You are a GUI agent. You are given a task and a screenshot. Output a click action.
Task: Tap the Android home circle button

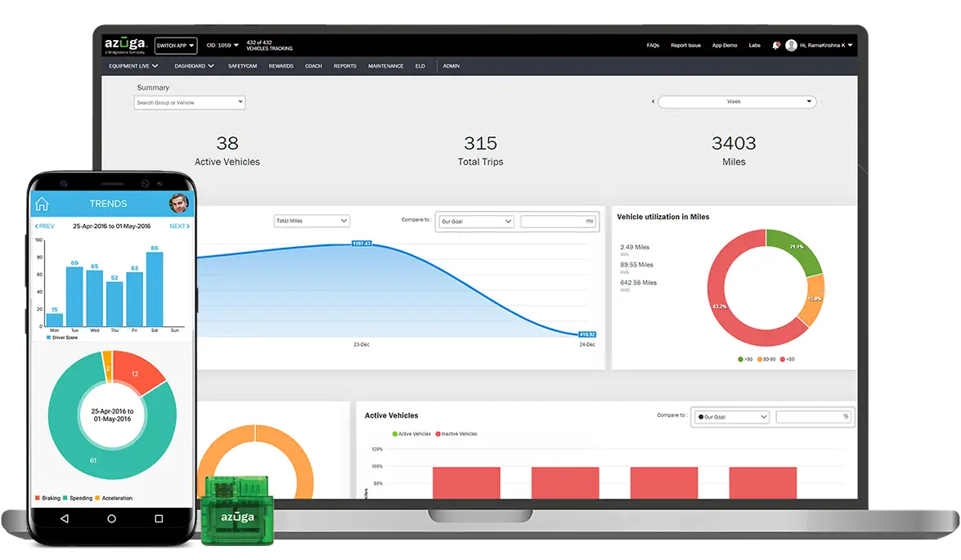(111, 518)
